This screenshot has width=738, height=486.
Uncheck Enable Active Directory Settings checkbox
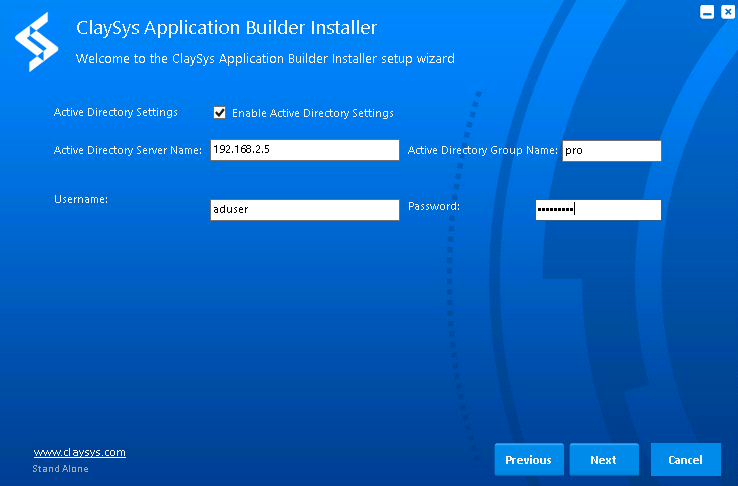pyautogui.click(x=219, y=113)
